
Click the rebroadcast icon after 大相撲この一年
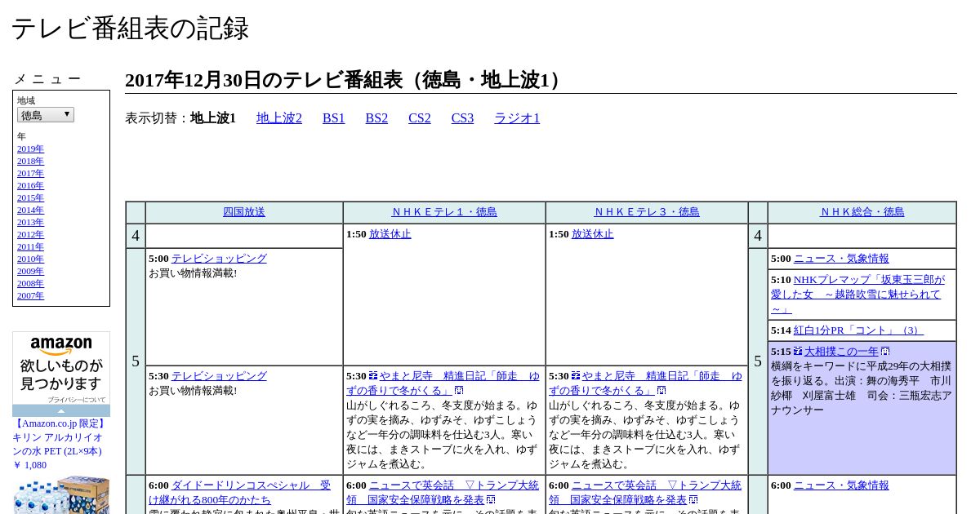tap(885, 352)
